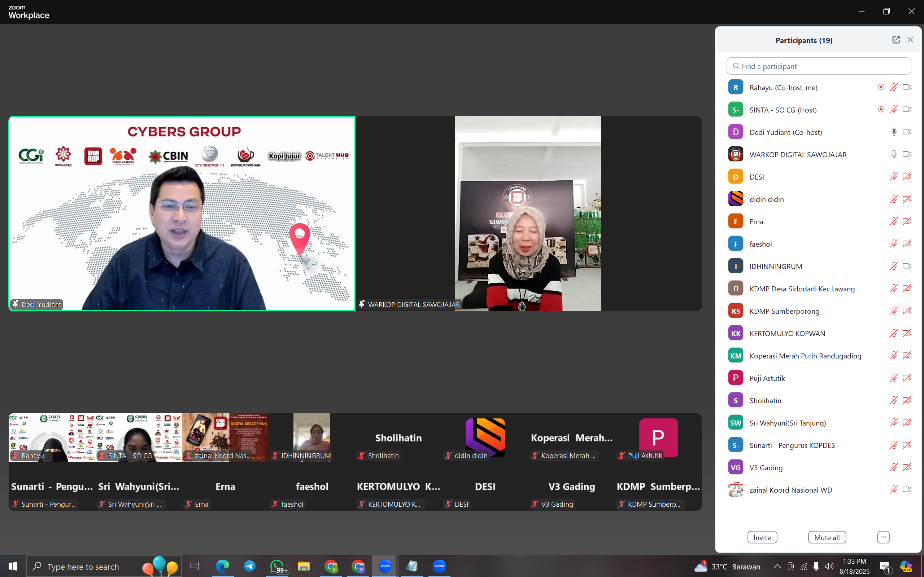Toggle WARKOP DIGITAL SAWOJAJAR video icon
Screen dimensions: 924x577
tap(907, 154)
